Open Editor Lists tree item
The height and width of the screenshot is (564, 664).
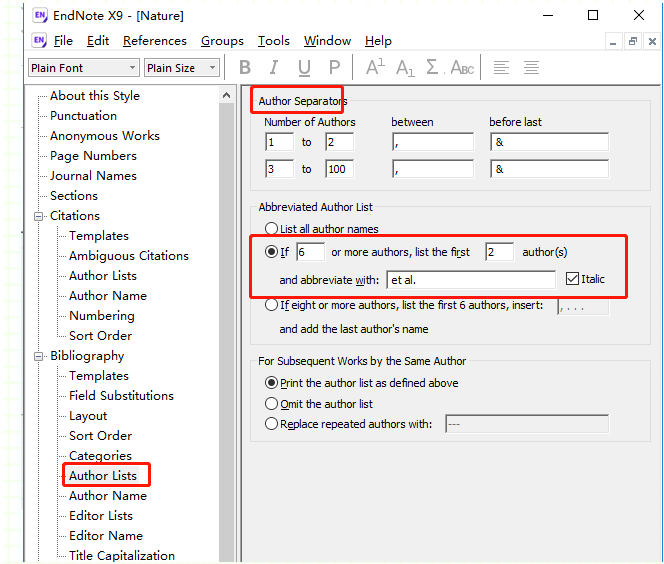point(101,515)
